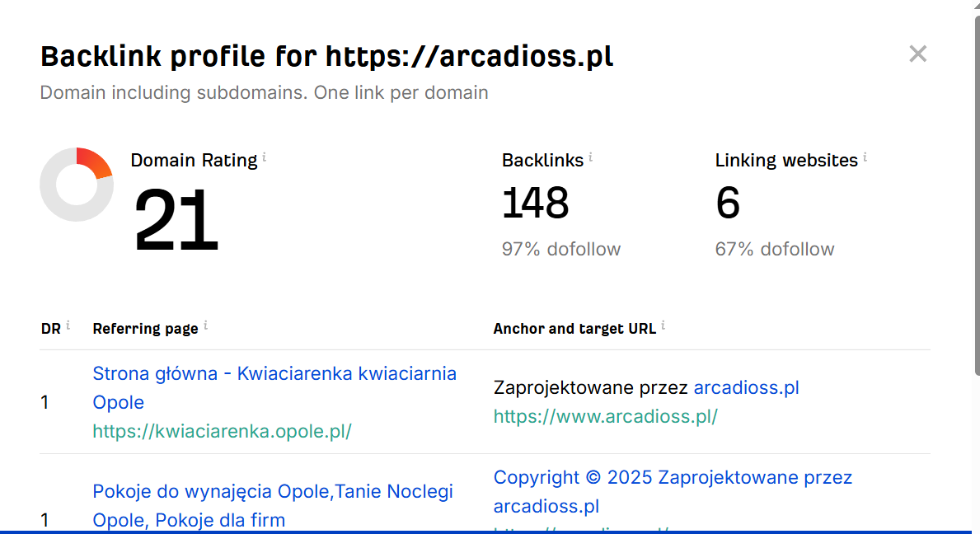Viewport: 980px width, 534px height.
Task: Click the Linking websites count of 6
Action: (x=728, y=203)
